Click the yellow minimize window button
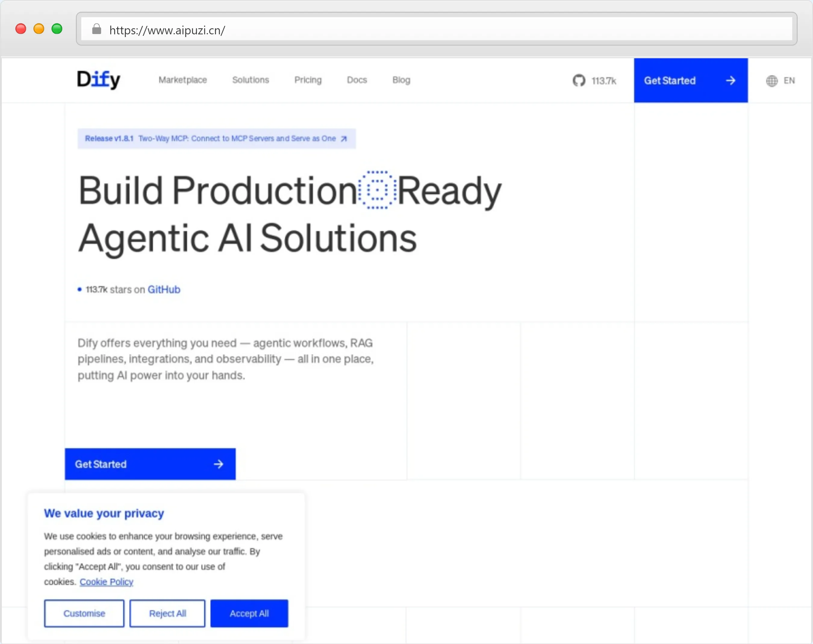Image resolution: width=813 pixels, height=644 pixels. point(39,29)
